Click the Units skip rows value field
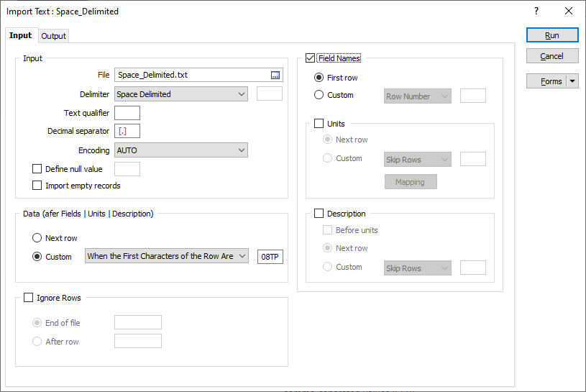 click(x=473, y=159)
